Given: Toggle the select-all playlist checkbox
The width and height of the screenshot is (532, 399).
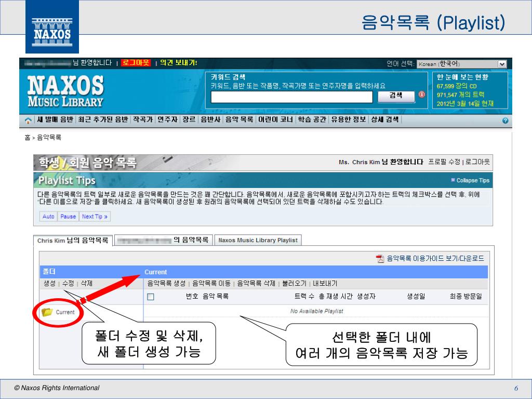Looking at the screenshot, I should [151, 297].
